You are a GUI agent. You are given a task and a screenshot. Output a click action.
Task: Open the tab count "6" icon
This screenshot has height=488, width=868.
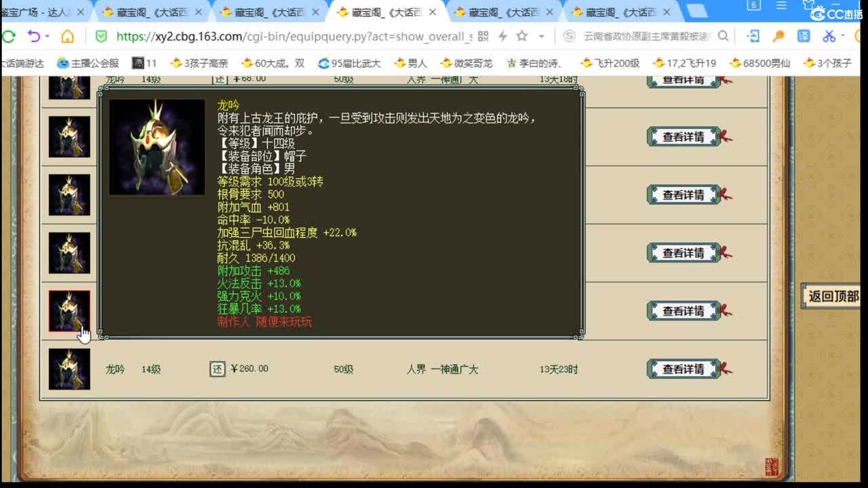754,5
